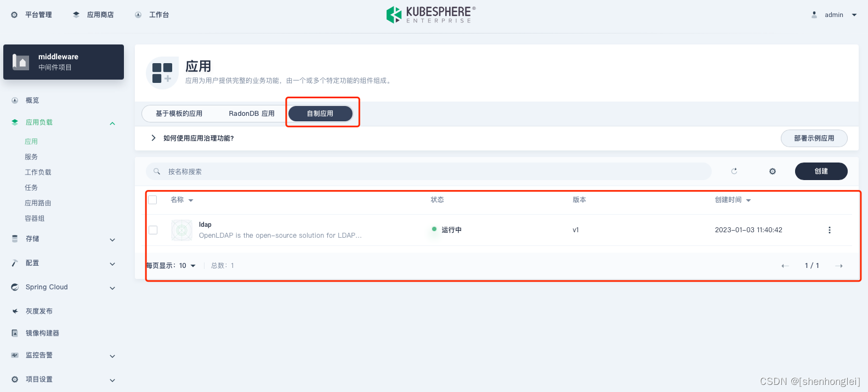This screenshot has height=392, width=868.
Task: Focus the 按名称搜索 search field
Action: [x=429, y=171]
